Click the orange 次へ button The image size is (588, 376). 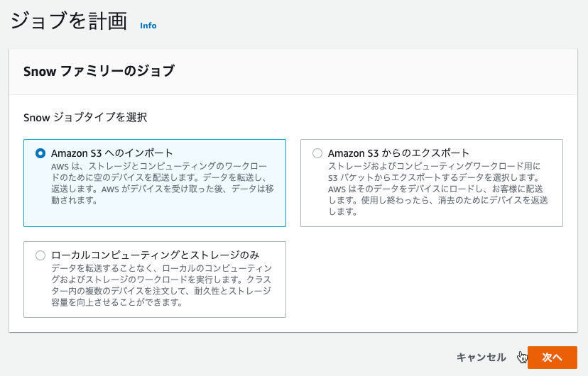click(552, 358)
